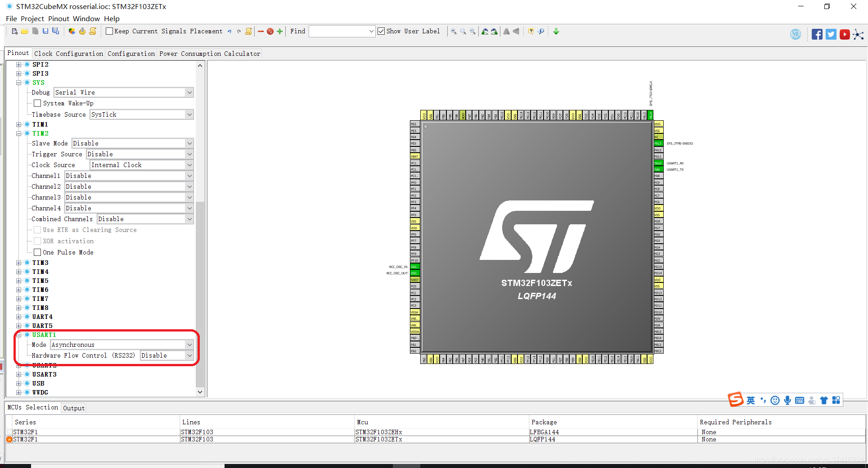868x468 pixels.
Task: Open the YouTube link icon
Action: [x=845, y=34]
